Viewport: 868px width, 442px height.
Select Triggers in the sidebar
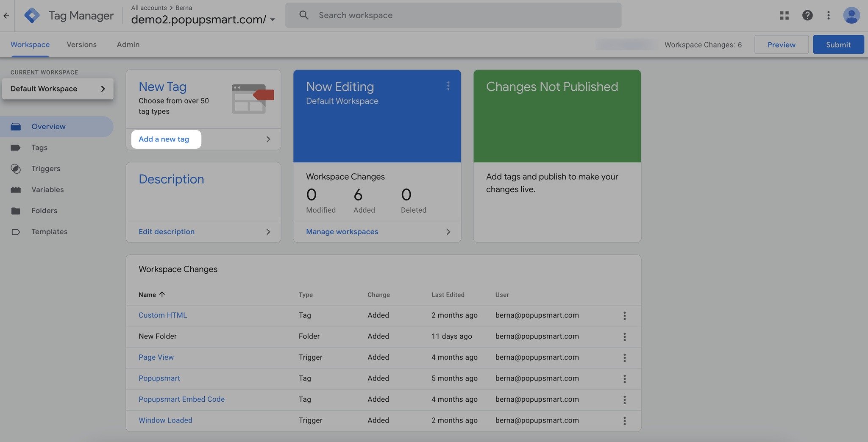click(x=46, y=169)
